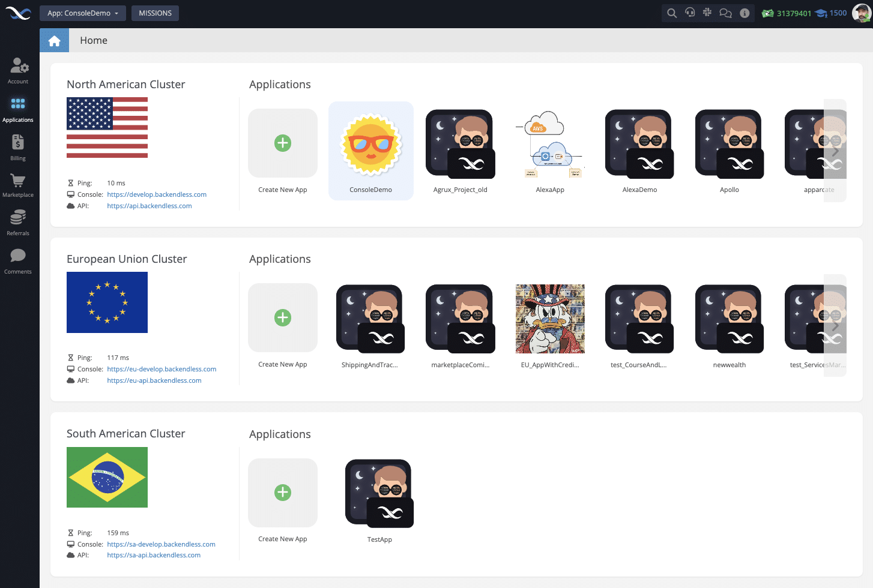Click the European apps next arrow
The image size is (873, 588).
point(835,326)
